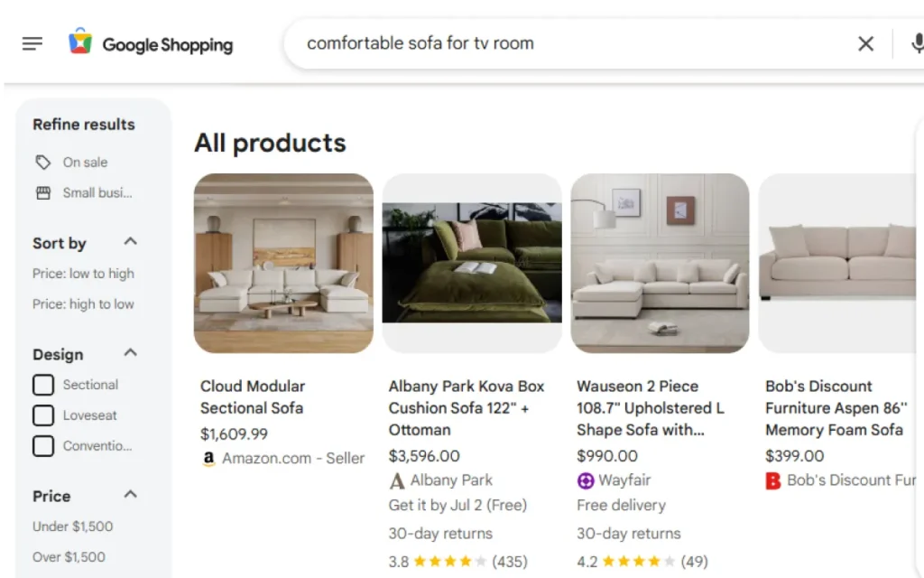The height and width of the screenshot is (578, 924).
Task: Click the Amazon.com seller icon
Action: 207,459
